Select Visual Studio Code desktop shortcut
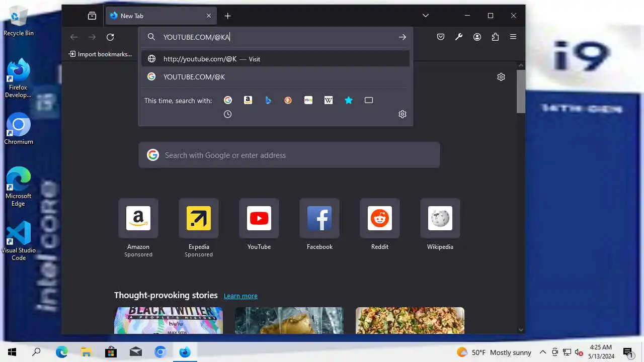This screenshot has height=362, width=644. [x=19, y=241]
